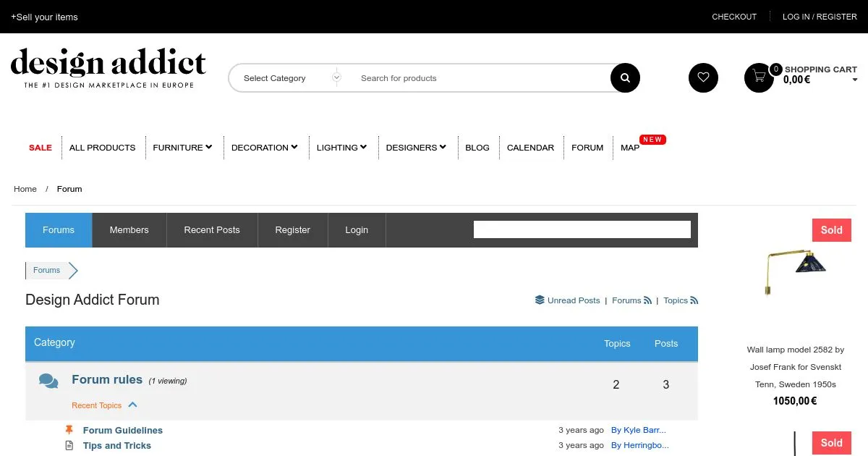868x456 pixels.
Task: Open the Topics RSS feed icon
Action: click(694, 300)
